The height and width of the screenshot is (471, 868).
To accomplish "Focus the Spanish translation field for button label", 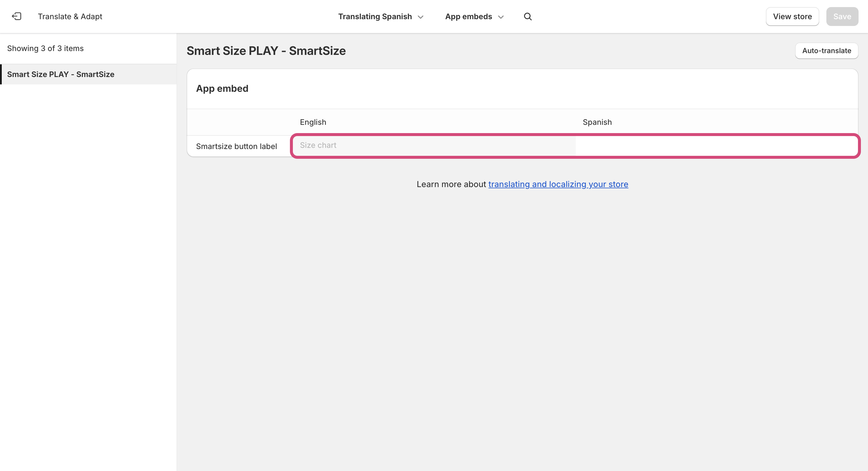I will 716,145.
